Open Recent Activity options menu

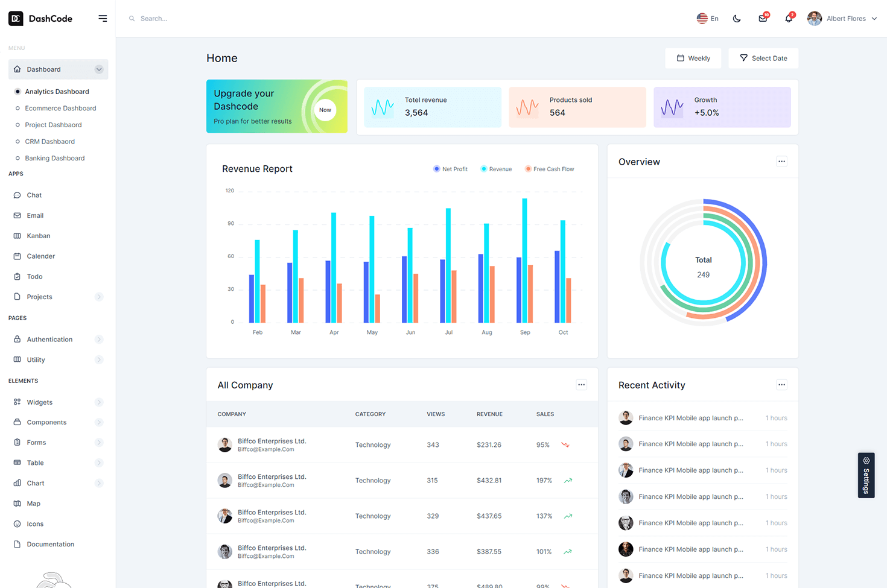pyautogui.click(x=781, y=385)
